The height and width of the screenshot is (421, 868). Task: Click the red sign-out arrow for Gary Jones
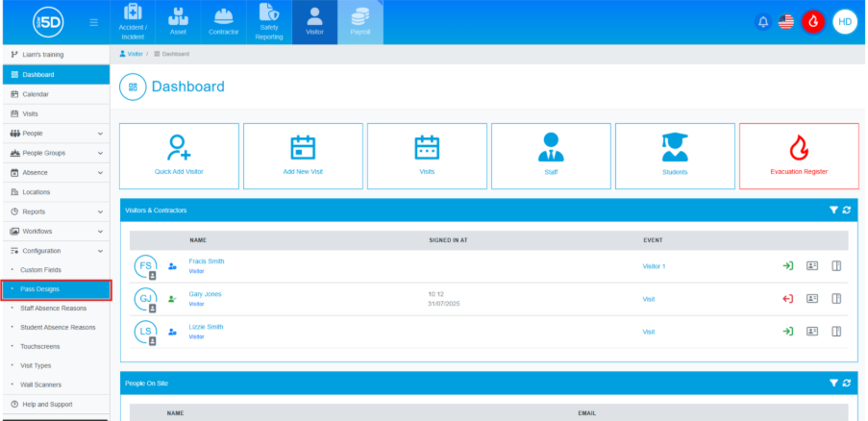pos(787,299)
